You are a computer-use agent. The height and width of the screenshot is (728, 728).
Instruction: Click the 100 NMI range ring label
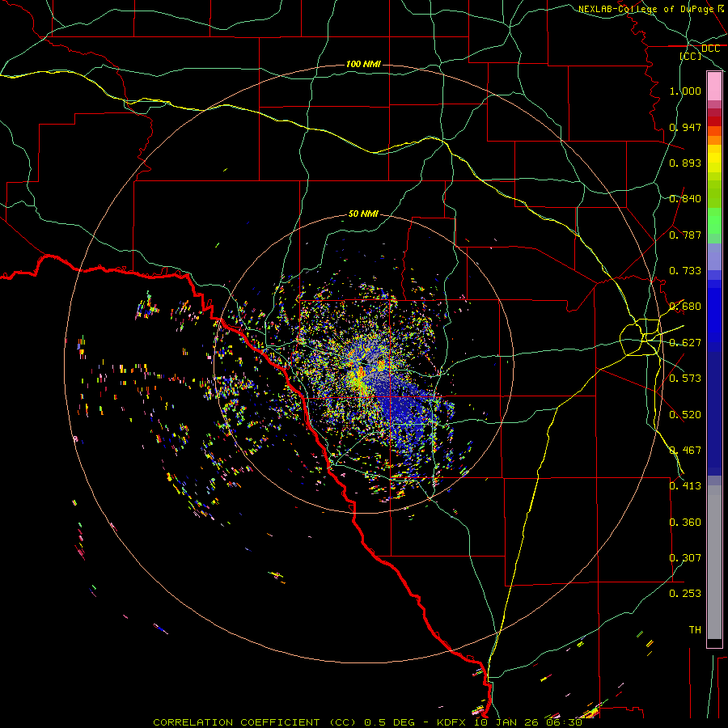click(363, 64)
